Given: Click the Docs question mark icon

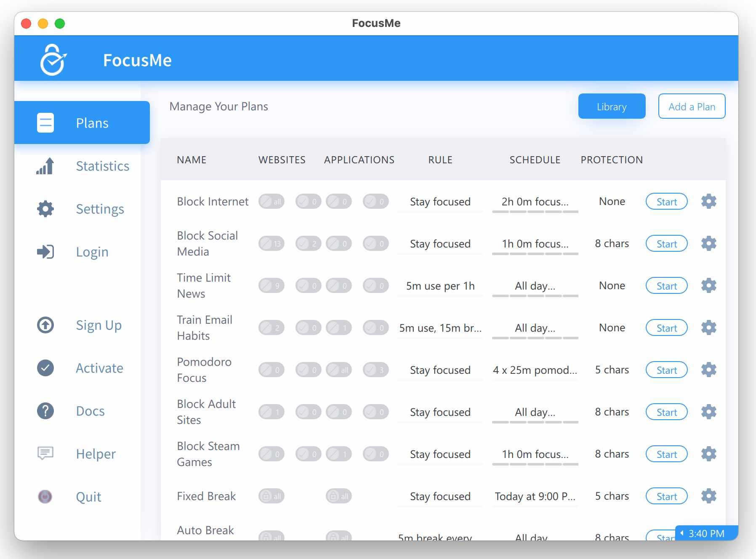Looking at the screenshot, I should click(45, 411).
